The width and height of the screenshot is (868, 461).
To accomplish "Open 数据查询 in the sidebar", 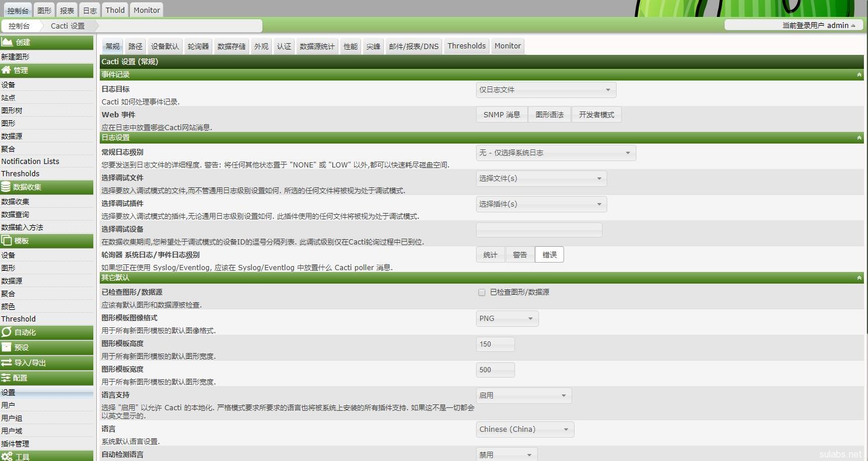I will pyautogui.click(x=15, y=214).
